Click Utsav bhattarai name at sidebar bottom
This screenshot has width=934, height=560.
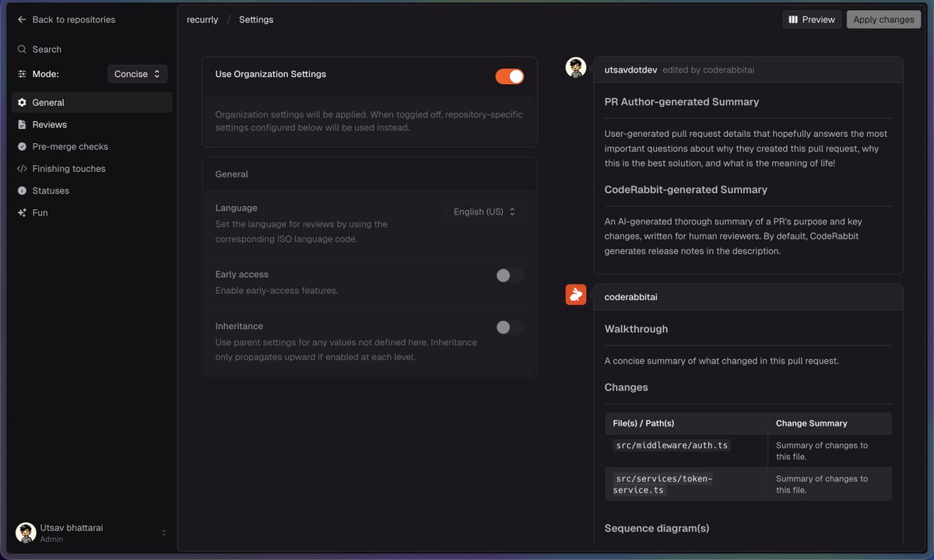point(72,528)
